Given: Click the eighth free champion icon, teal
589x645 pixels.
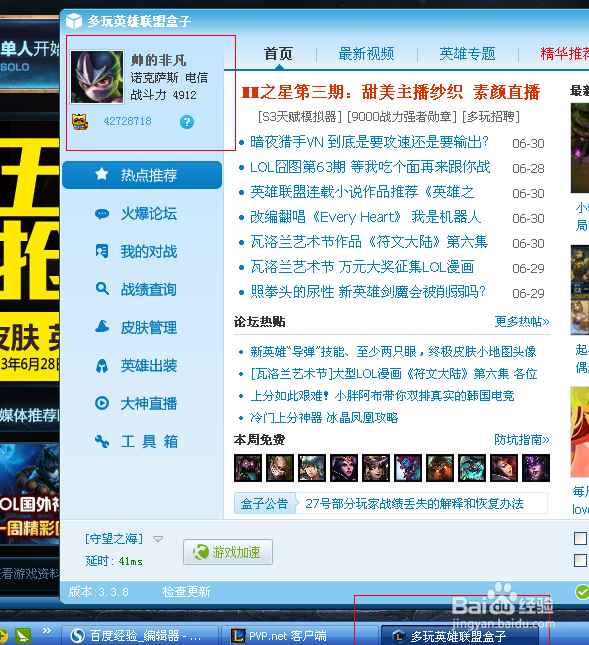Looking at the screenshot, I should pos(472,468).
